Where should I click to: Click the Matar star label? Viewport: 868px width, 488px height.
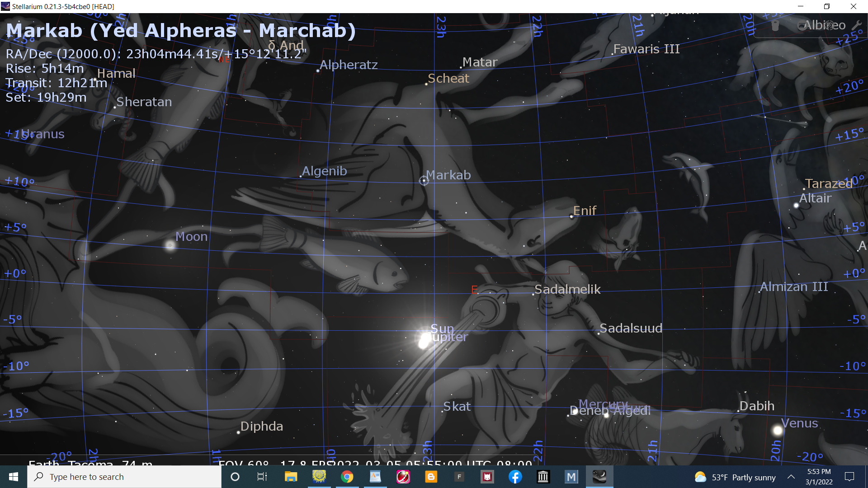[480, 62]
